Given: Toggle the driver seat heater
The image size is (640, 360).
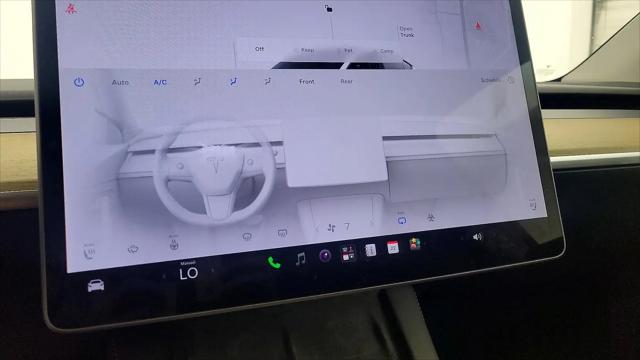Looking at the screenshot, I should pyautogui.click(x=89, y=251).
